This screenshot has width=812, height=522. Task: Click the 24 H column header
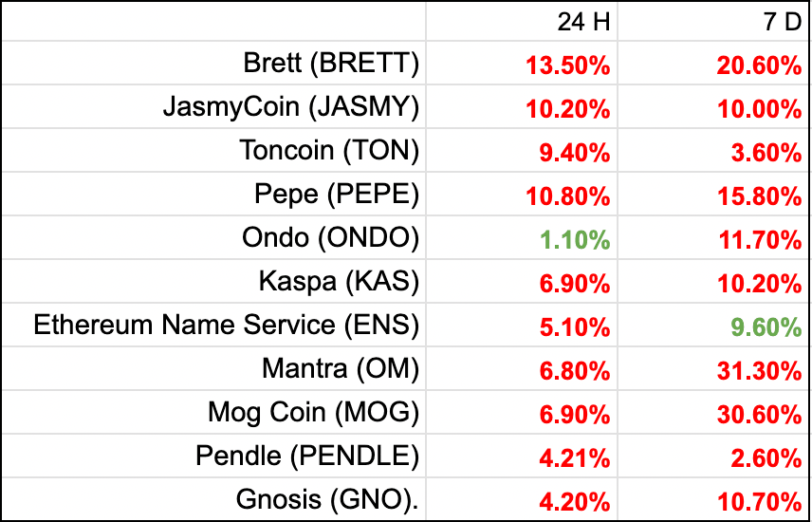click(x=582, y=21)
